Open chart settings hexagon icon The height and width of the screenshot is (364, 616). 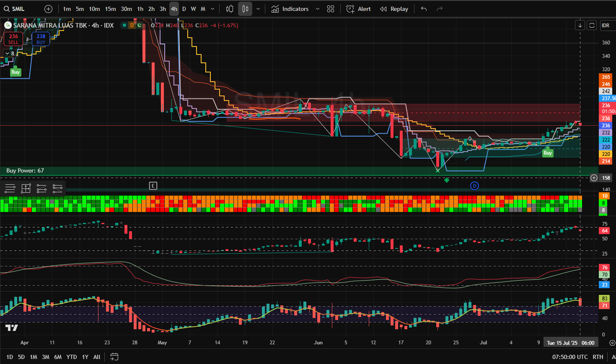point(612,343)
